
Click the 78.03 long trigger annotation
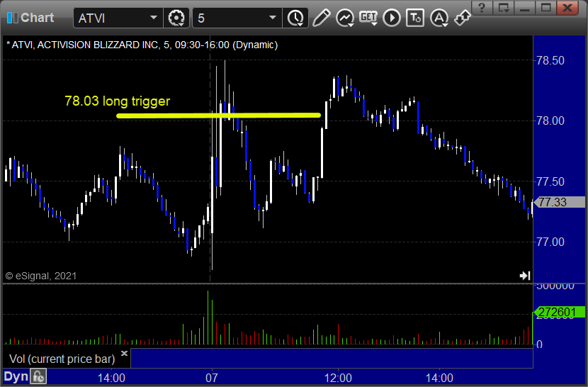click(118, 101)
